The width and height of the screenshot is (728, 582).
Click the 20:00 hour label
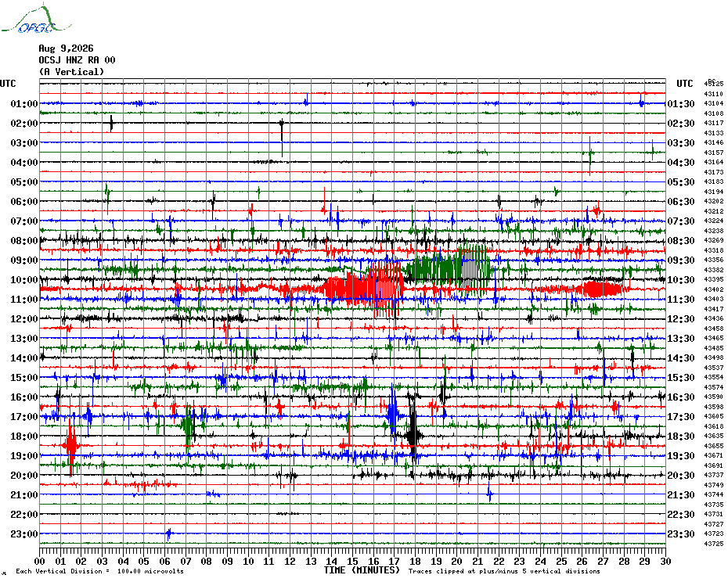tap(24, 476)
